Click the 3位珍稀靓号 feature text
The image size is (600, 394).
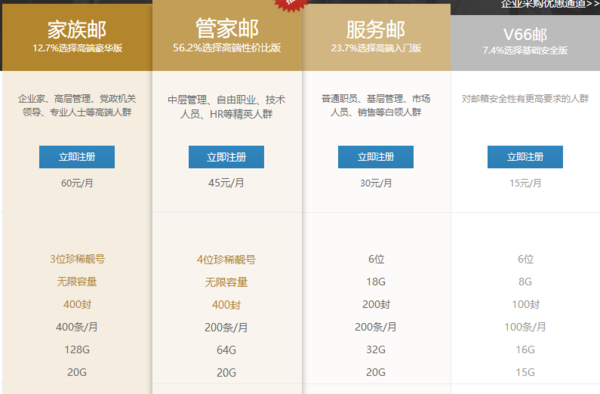pyautogui.click(x=77, y=259)
